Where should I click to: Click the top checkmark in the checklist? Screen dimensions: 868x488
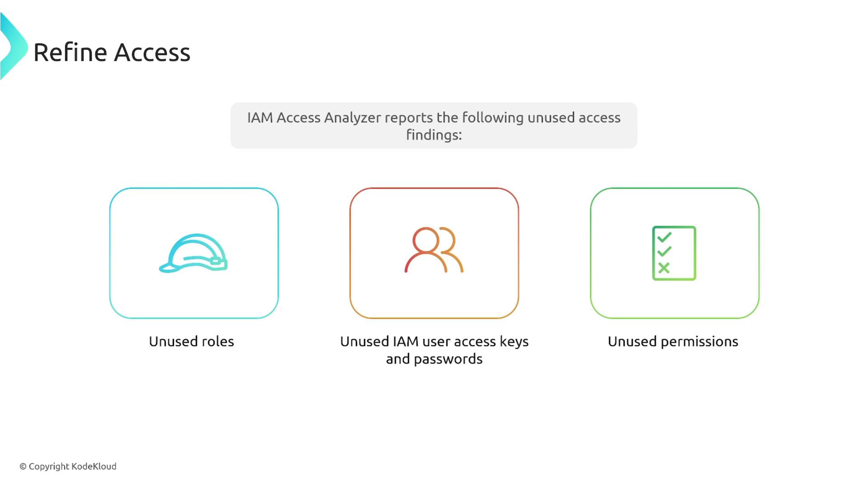point(664,237)
